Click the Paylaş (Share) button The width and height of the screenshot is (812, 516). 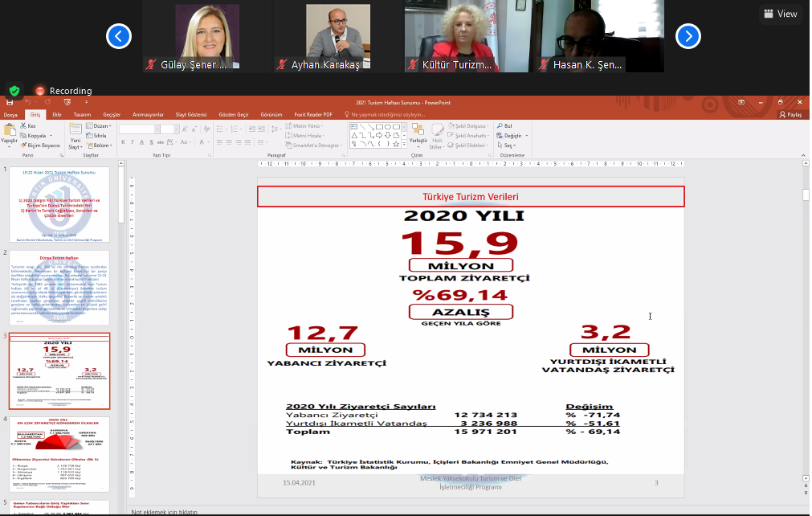[x=790, y=115]
